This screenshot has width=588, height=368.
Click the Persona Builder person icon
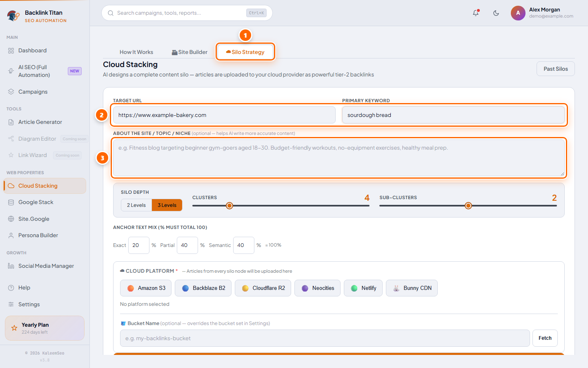pyautogui.click(x=11, y=236)
